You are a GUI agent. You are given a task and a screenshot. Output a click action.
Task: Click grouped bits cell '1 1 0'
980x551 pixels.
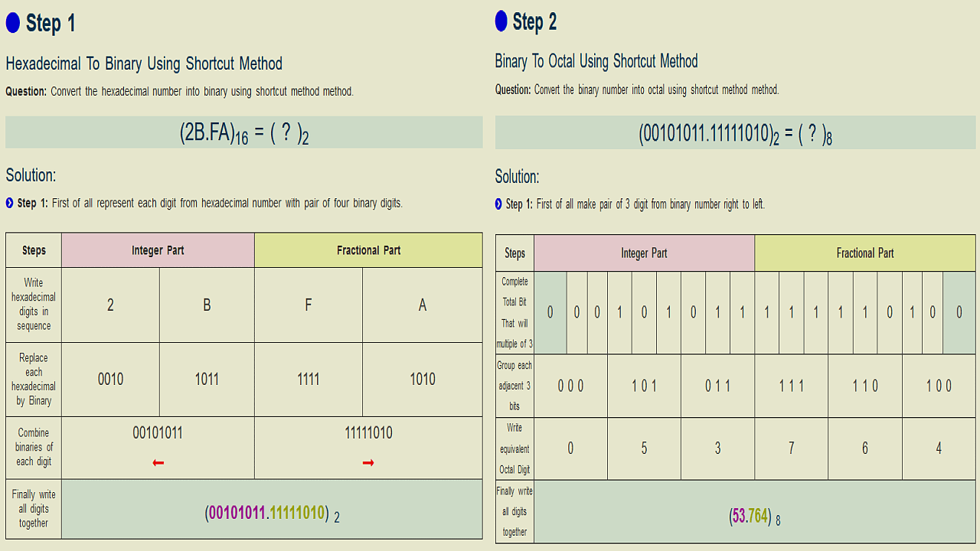(865, 386)
